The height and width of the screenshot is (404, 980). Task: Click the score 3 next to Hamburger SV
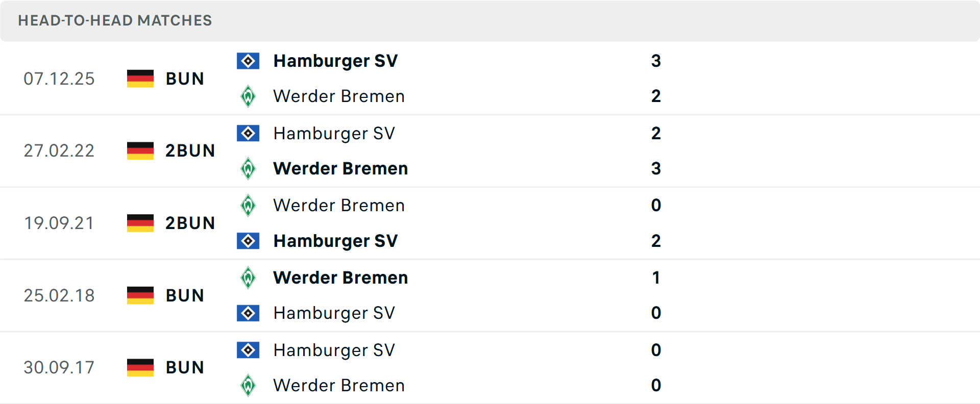point(656,61)
